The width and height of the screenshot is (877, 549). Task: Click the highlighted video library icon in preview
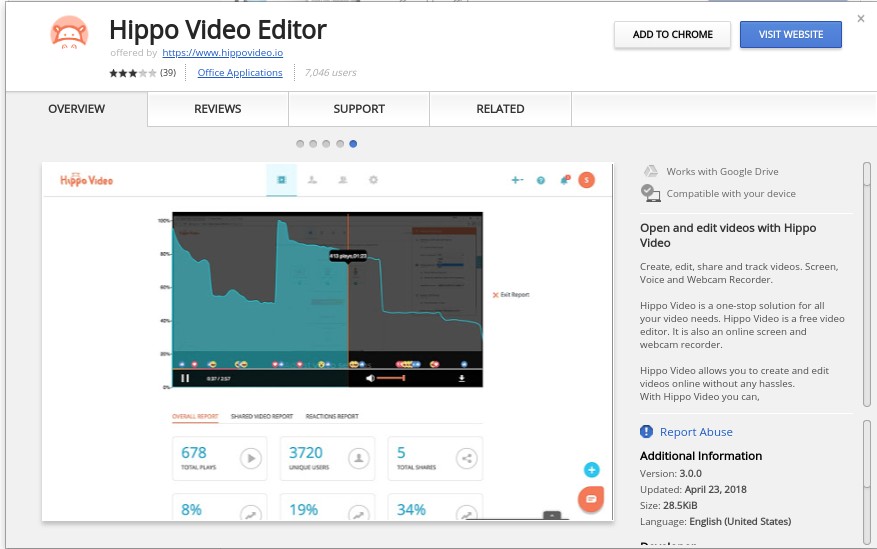click(x=281, y=180)
